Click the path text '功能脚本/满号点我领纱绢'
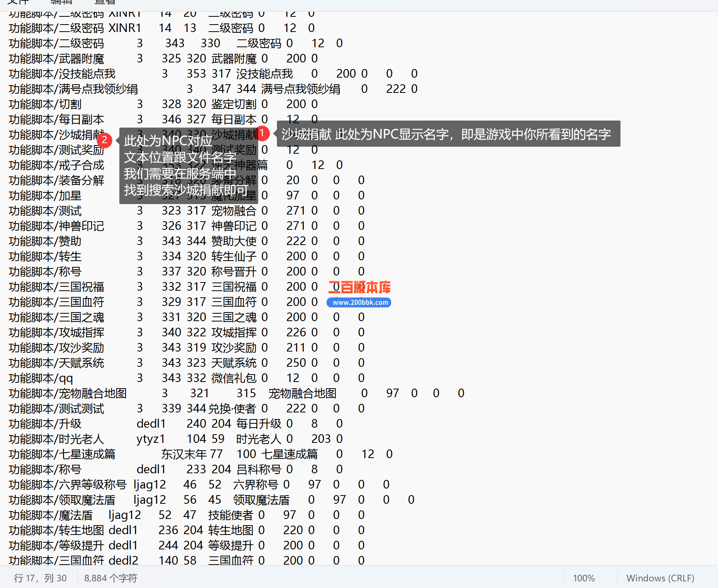718x588 pixels. [73, 89]
